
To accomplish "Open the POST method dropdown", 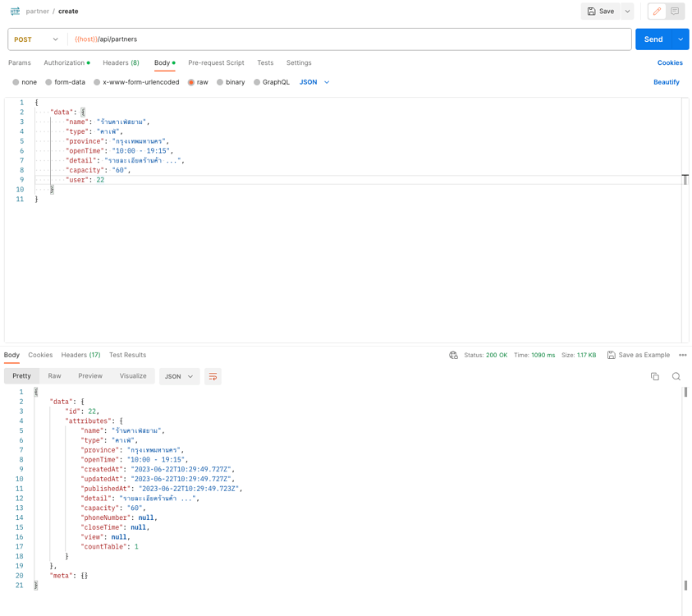I will click(37, 39).
